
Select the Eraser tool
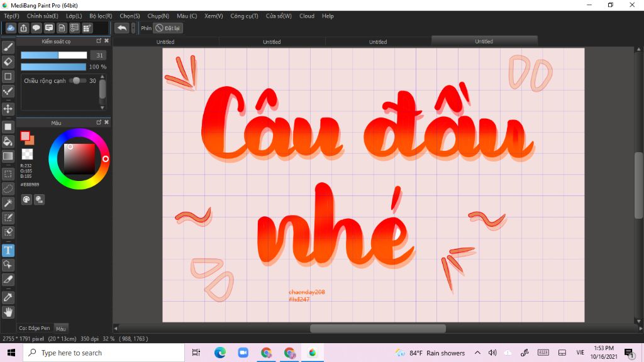pyautogui.click(x=8, y=62)
